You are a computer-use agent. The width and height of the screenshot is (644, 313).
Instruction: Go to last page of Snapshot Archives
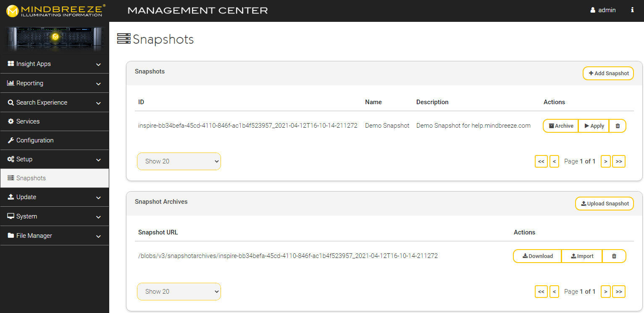[619, 292]
